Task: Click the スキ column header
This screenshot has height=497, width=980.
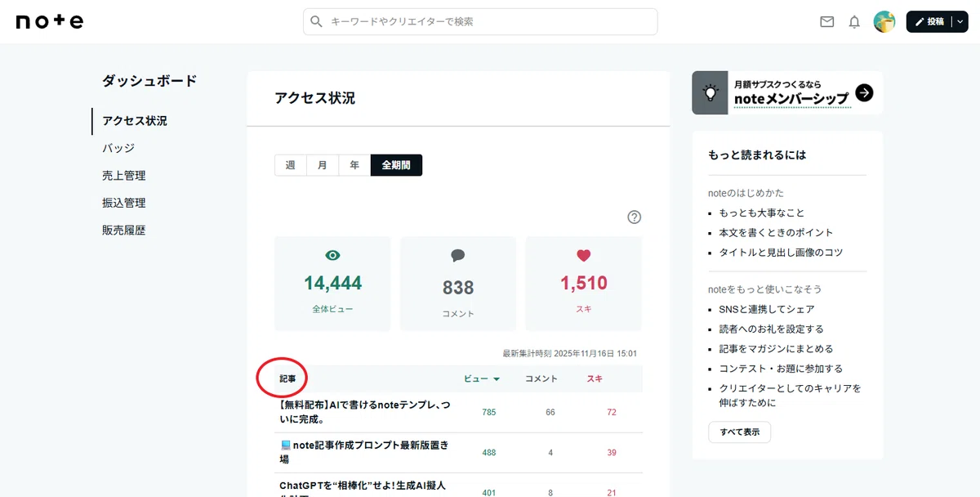Action: click(x=595, y=379)
